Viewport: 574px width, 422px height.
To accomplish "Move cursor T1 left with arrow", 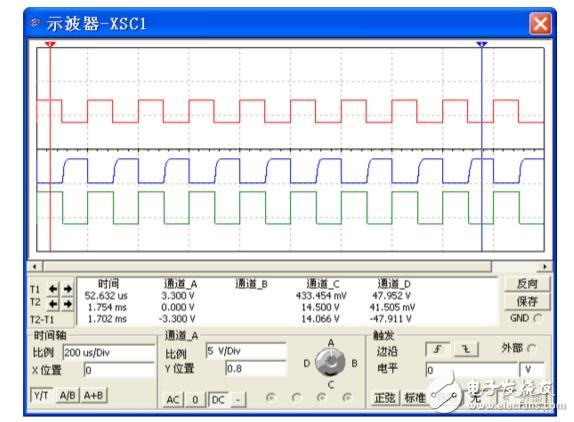I will (53, 289).
